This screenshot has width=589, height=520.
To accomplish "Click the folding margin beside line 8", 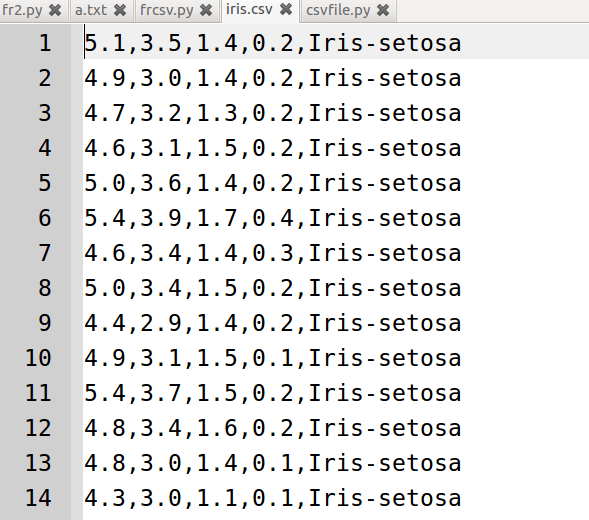I will pyautogui.click(x=77, y=288).
